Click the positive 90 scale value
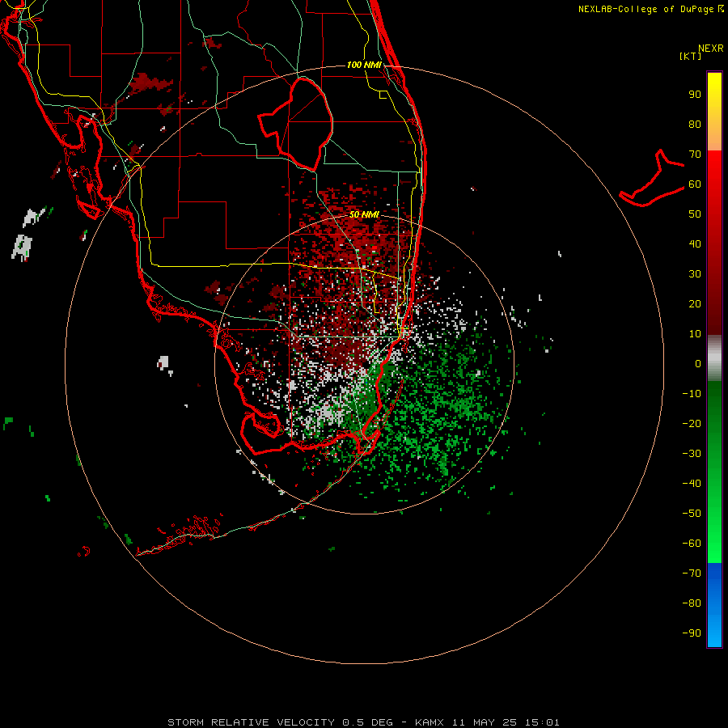 [x=695, y=95]
